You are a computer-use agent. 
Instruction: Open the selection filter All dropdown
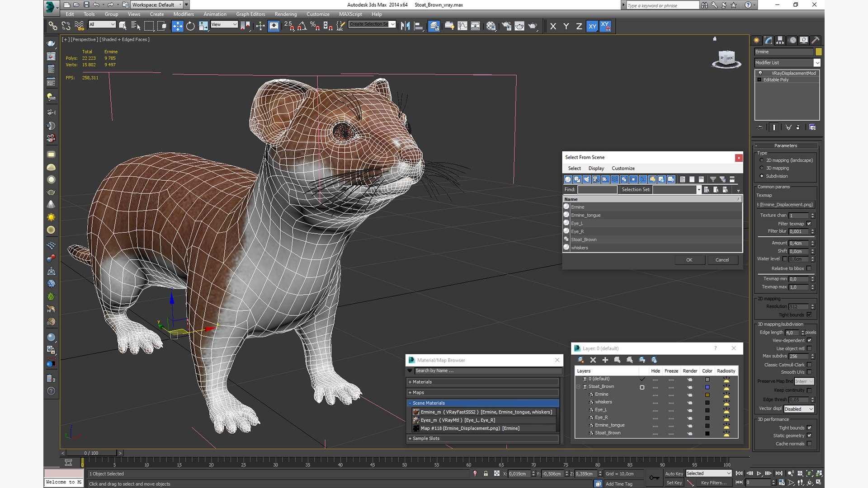click(x=102, y=24)
